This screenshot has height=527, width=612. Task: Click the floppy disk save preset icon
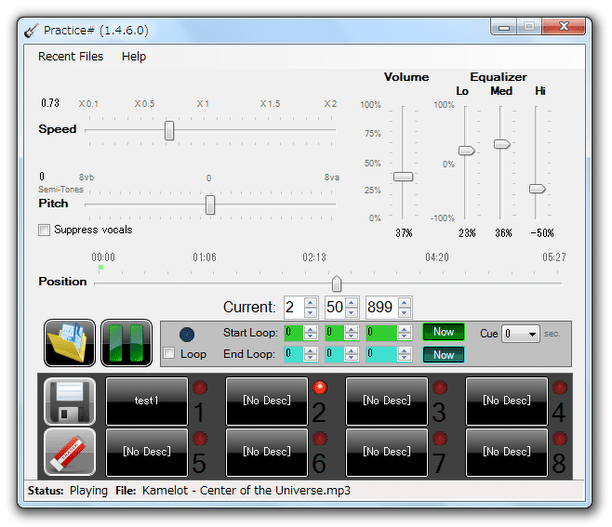coord(69,401)
